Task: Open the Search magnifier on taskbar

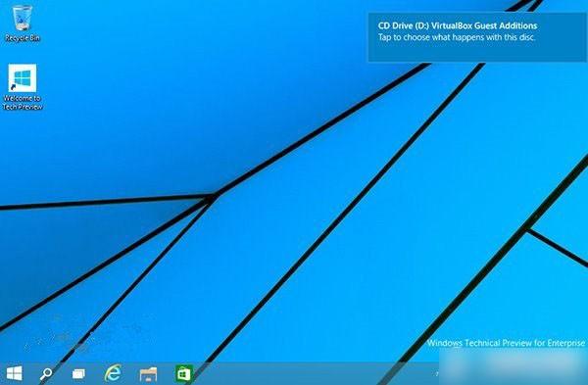Action: click(46, 373)
